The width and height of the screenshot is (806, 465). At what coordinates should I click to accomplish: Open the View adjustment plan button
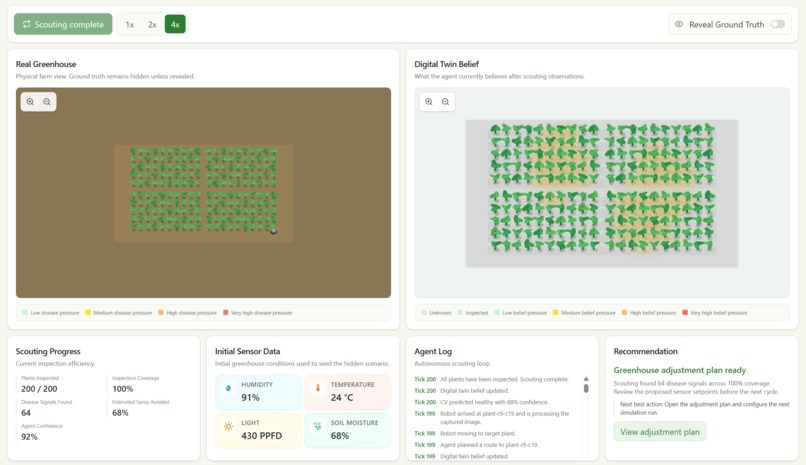(x=660, y=432)
